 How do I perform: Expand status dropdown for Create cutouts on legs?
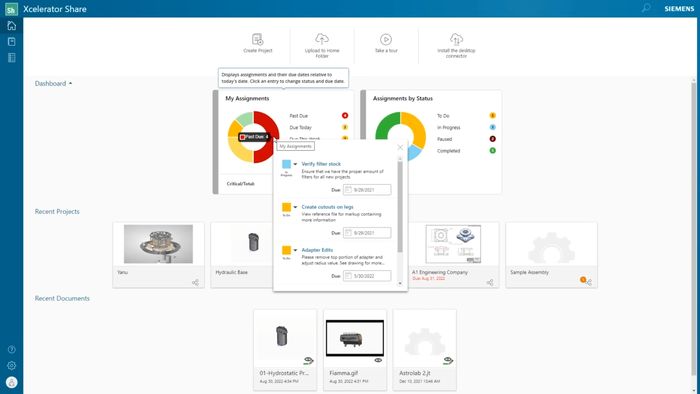[x=295, y=207]
